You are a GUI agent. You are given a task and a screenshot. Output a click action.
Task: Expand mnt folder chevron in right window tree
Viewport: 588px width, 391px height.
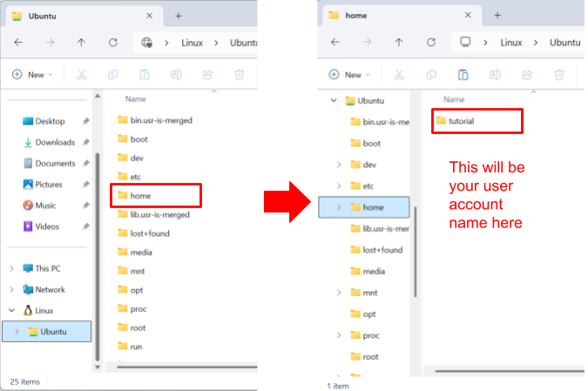tap(339, 293)
